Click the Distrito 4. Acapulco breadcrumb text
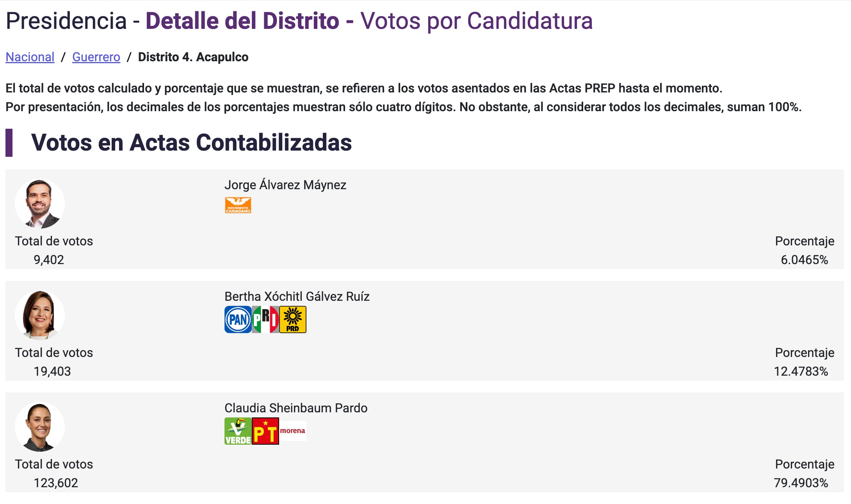The image size is (851, 504). click(193, 57)
